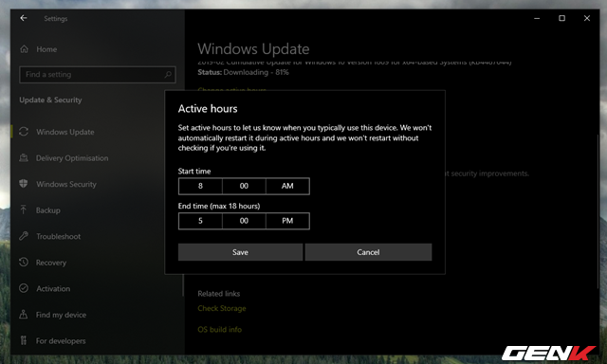Open the Home icon in sidebar
This screenshot has height=364, width=607.
click(24, 49)
